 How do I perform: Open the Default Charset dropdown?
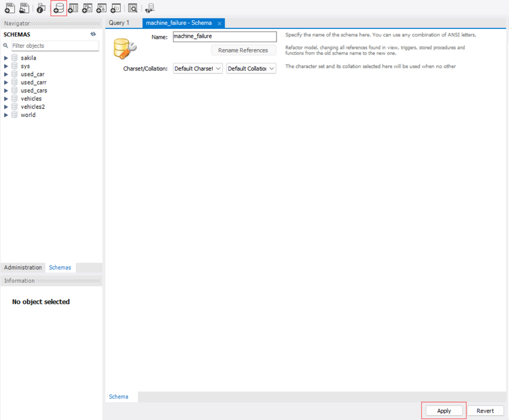click(198, 68)
